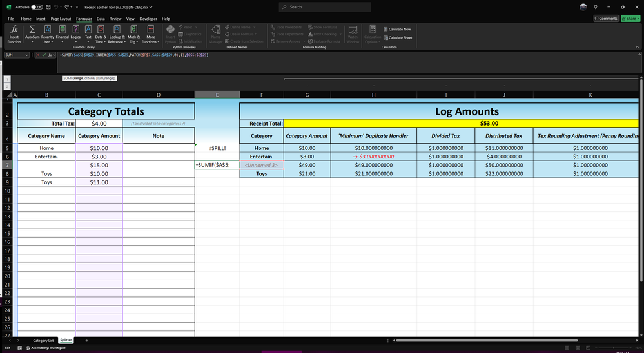Open More Functions menu

point(151,34)
